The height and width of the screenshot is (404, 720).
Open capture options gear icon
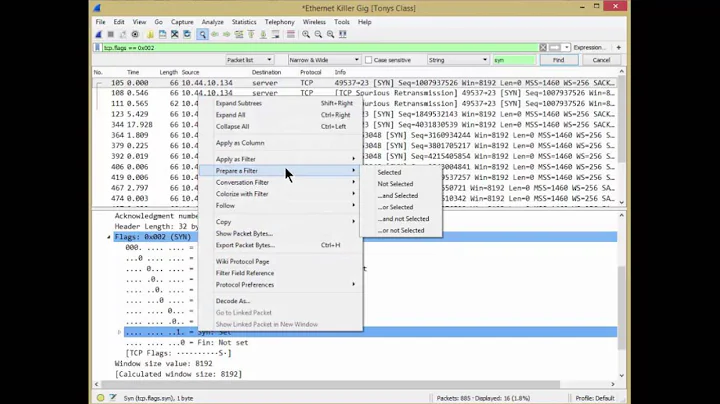pyautogui.click(x=135, y=34)
